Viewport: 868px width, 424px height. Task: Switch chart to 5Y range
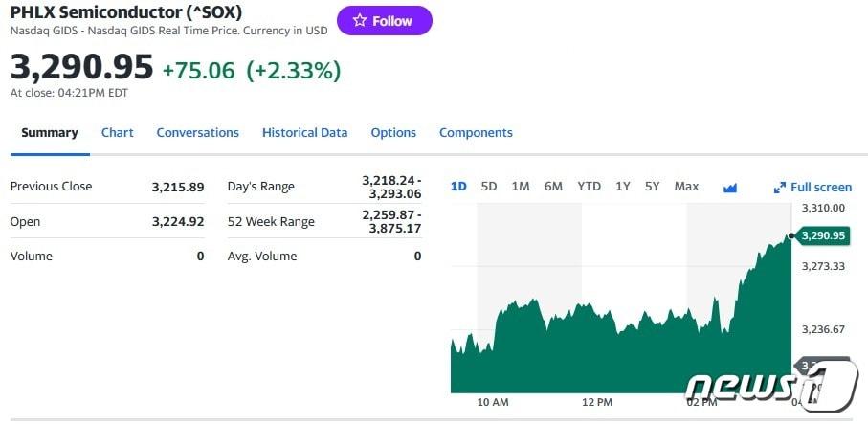(652, 187)
